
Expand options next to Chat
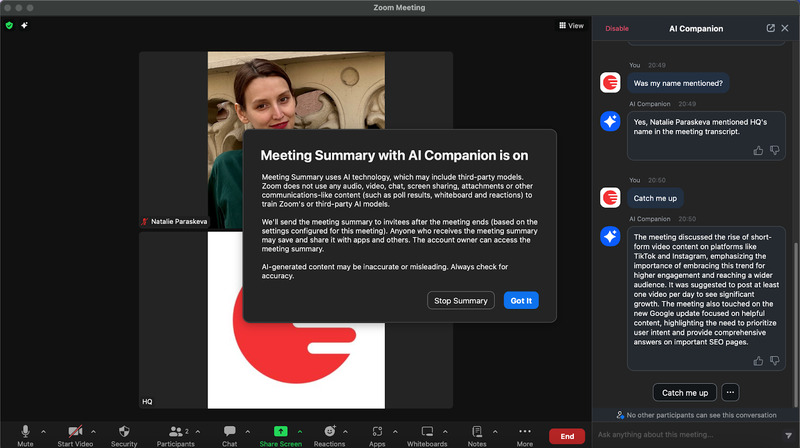(247, 432)
